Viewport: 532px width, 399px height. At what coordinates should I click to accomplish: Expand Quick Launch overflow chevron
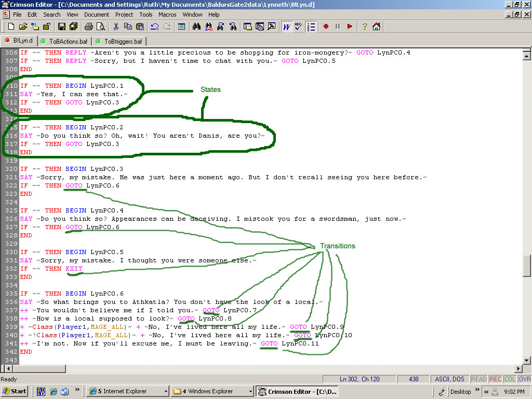pyautogui.click(x=77, y=390)
